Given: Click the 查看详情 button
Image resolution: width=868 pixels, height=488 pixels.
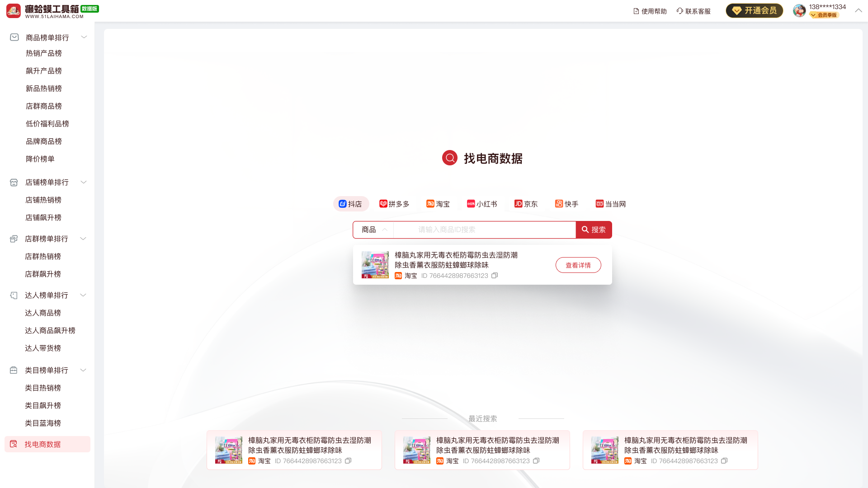Looking at the screenshot, I should pyautogui.click(x=578, y=265).
